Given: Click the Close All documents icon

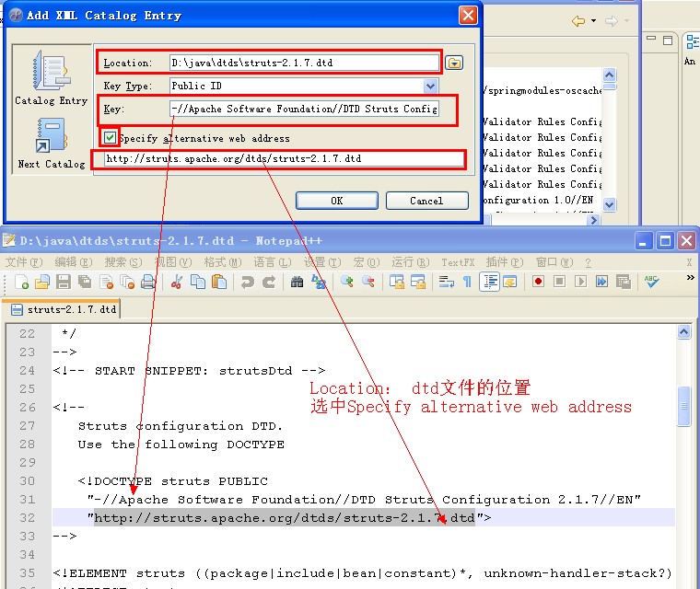Looking at the screenshot, I should coord(128,282).
